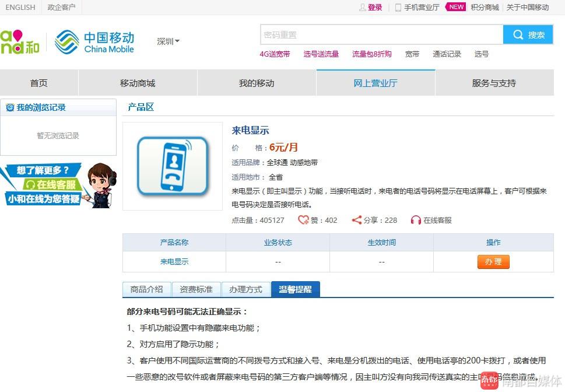Click the orange 办理 button
The width and height of the screenshot is (565, 392).
[x=493, y=262]
